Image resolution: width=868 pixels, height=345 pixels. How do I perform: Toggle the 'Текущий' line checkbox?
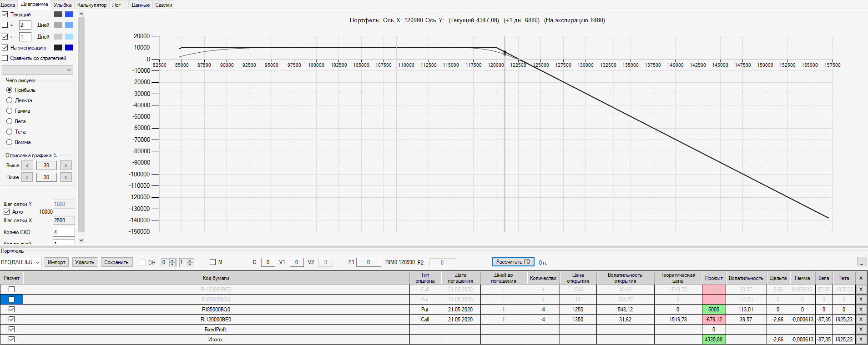5,15
